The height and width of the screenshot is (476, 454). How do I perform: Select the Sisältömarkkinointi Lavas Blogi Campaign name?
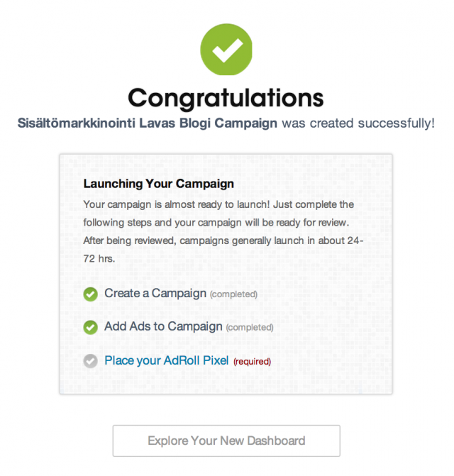[x=148, y=123]
